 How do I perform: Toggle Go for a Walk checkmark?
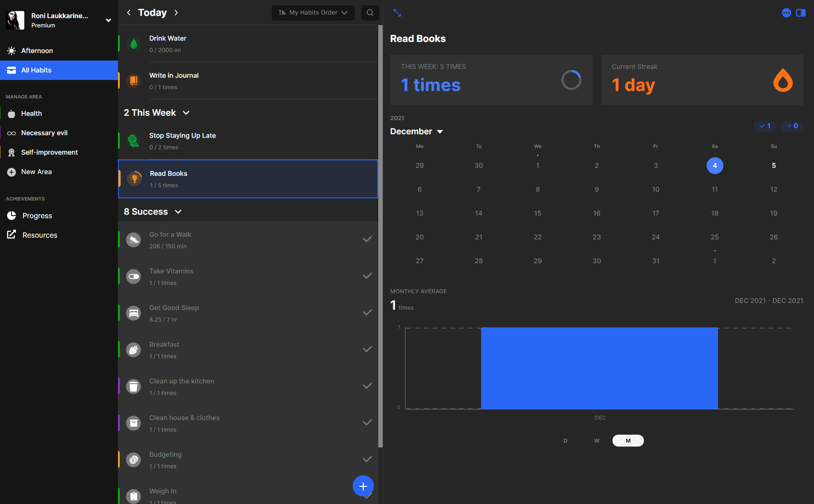[x=367, y=239]
